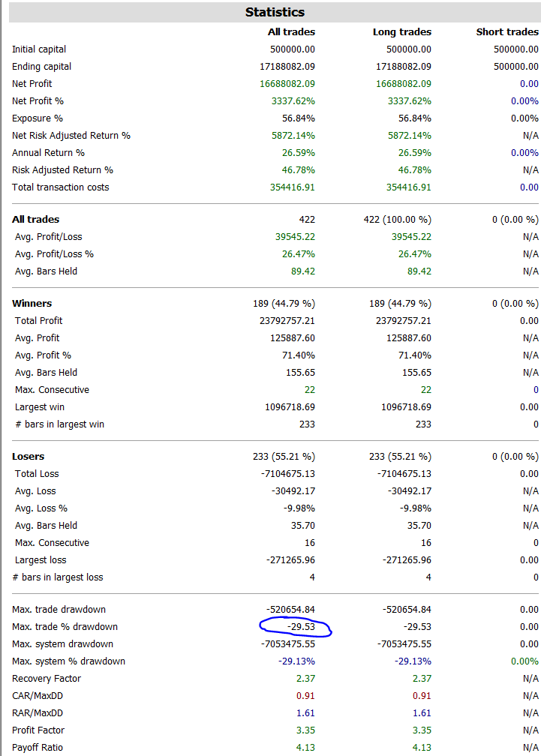
Task: Click All trades Total Profit 23792757.21
Action: click(x=287, y=321)
